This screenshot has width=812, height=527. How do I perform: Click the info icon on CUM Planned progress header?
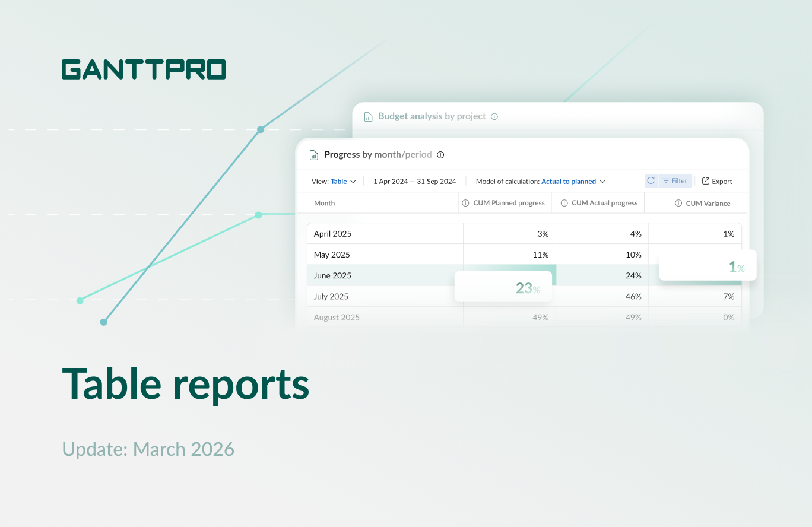465,202
